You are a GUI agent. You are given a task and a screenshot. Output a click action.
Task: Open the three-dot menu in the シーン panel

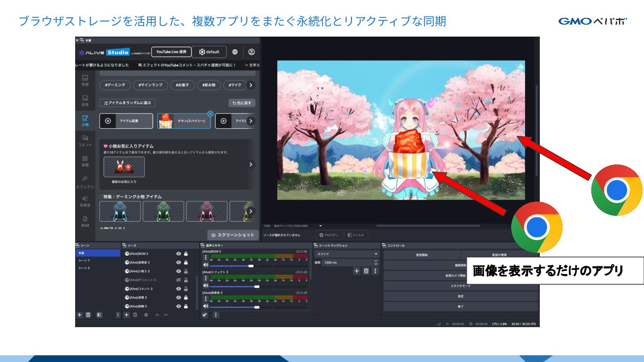coord(118,315)
